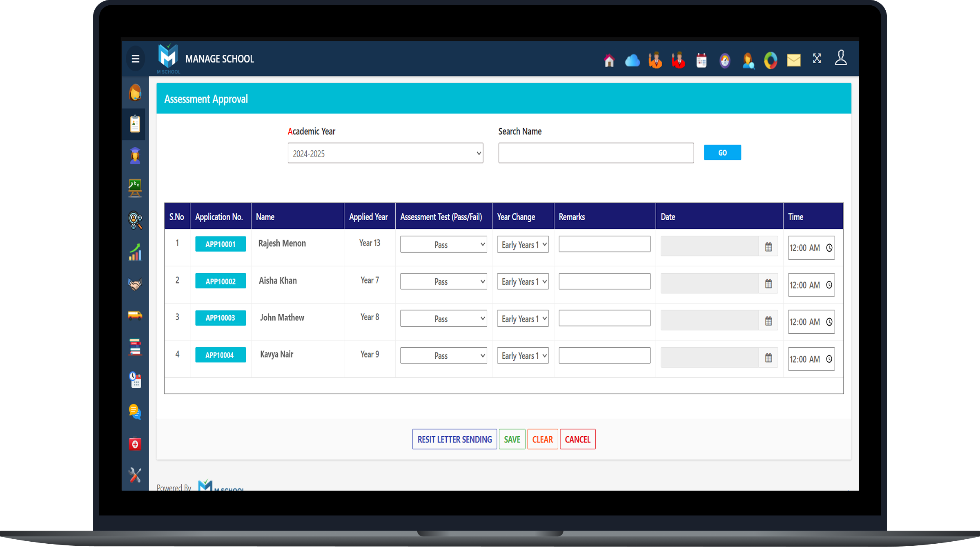Screen dimensions: 980x547
Task: Open Aisha Khan's Pass/Fail dropdown
Action: point(443,281)
